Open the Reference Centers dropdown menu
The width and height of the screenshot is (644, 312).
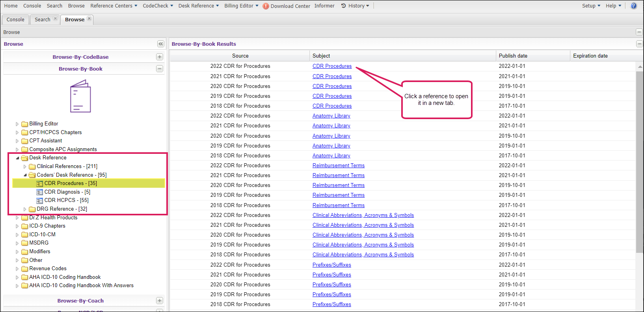[114, 6]
